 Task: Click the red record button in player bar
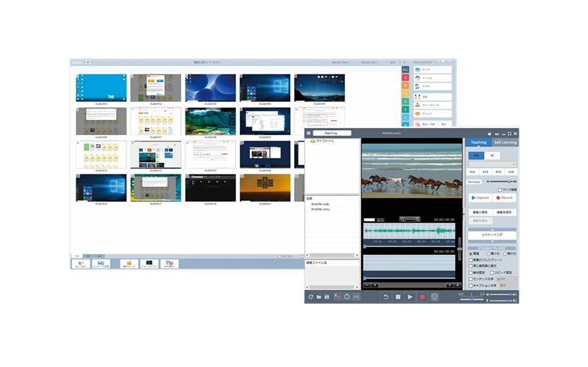pyautogui.click(x=422, y=297)
